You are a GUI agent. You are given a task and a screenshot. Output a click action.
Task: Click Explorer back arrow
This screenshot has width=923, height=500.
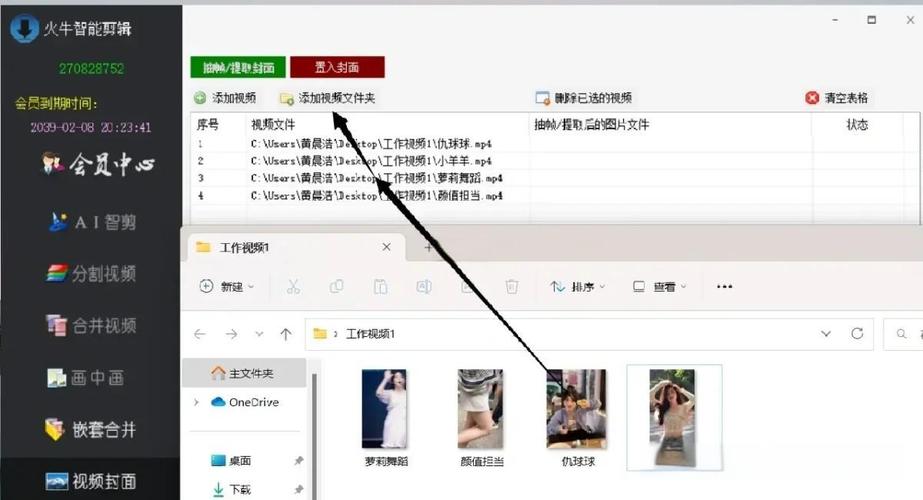coord(200,334)
